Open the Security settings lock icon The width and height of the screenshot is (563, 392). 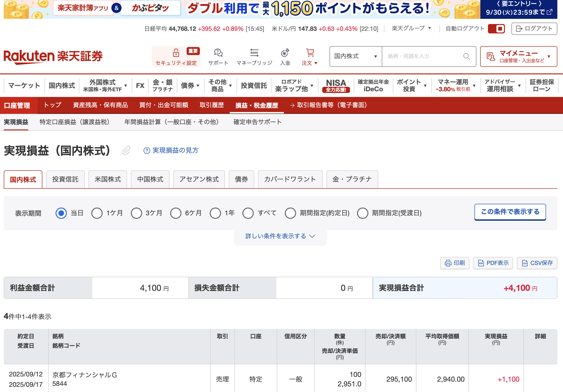[x=176, y=53]
